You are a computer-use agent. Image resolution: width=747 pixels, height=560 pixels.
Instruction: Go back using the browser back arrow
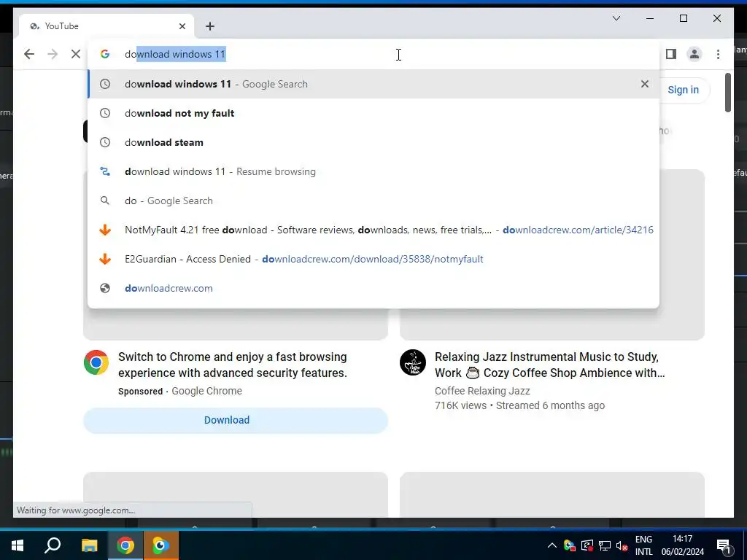tap(29, 54)
